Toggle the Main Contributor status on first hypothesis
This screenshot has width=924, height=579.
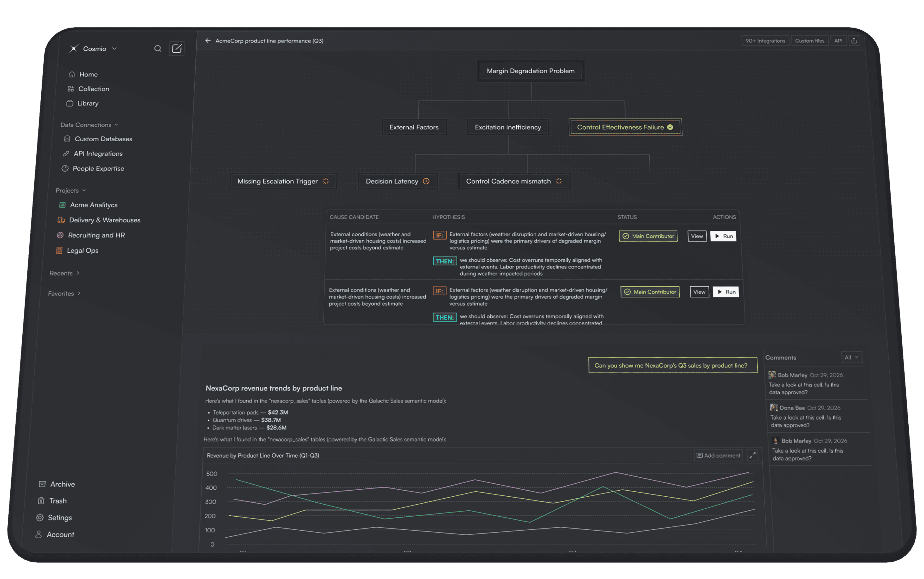[648, 236]
